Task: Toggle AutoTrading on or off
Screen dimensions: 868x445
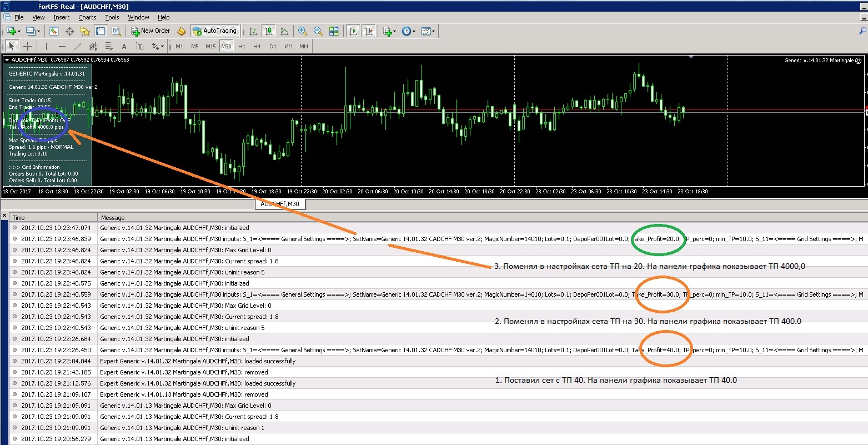Action: click(214, 31)
